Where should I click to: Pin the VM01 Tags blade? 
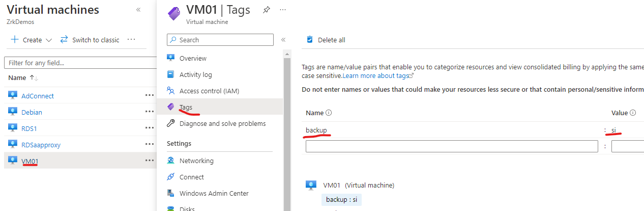(x=266, y=10)
